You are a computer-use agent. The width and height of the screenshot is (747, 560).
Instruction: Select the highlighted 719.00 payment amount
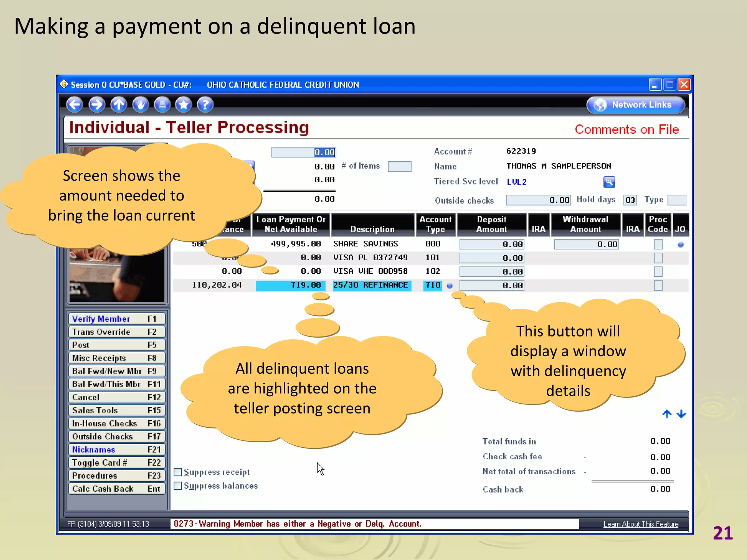tap(290, 285)
